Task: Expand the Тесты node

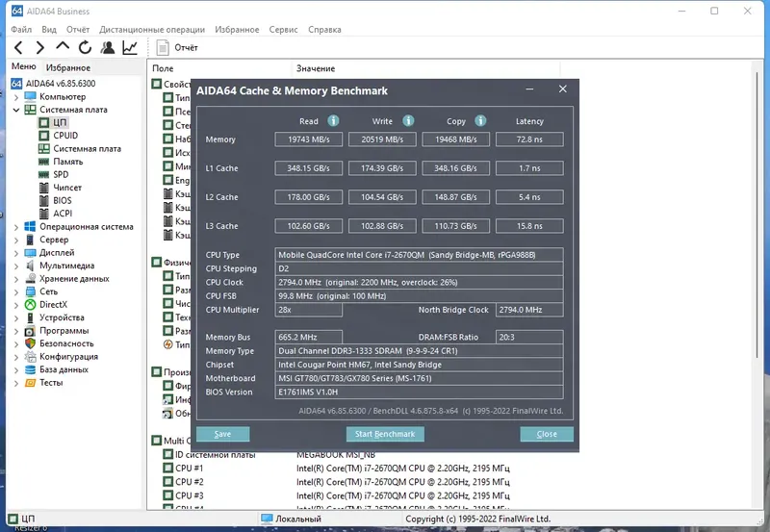Action: (16, 383)
